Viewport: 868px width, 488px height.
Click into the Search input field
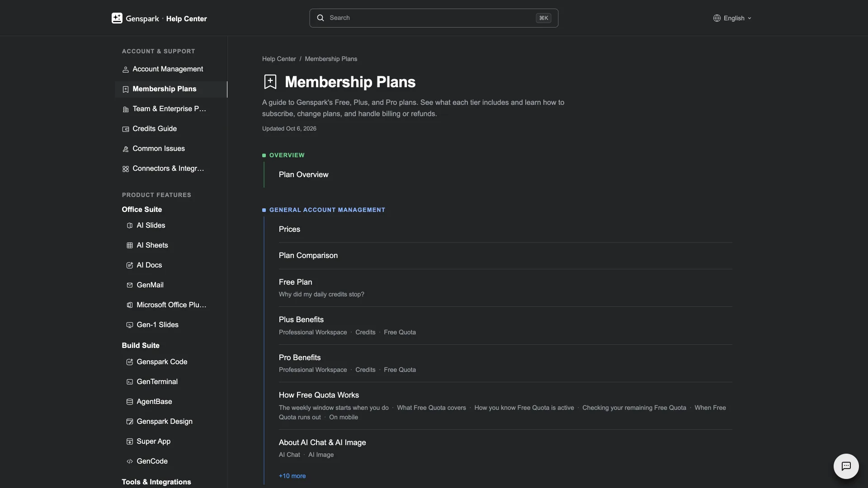coord(434,18)
